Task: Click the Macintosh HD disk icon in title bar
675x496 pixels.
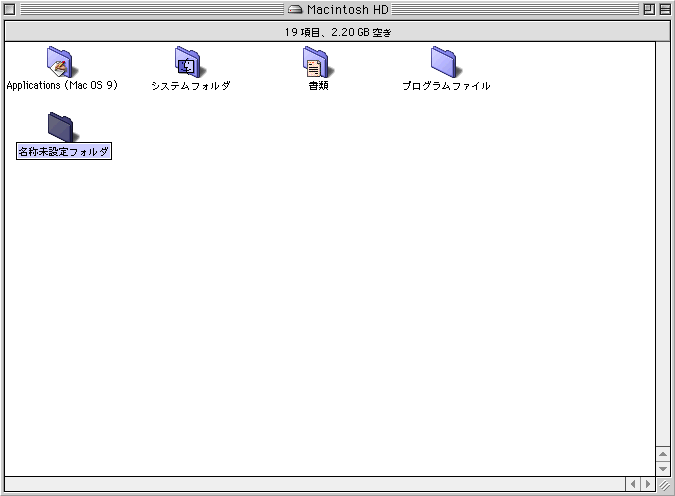Action: (x=295, y=9)
